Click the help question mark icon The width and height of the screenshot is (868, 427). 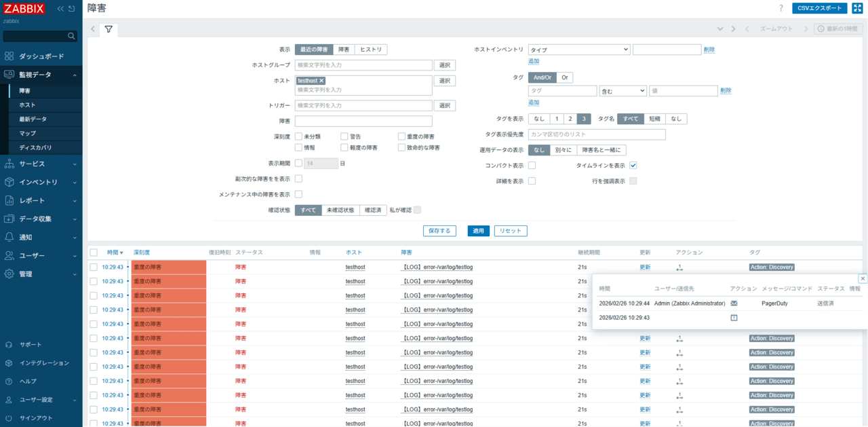781,8
